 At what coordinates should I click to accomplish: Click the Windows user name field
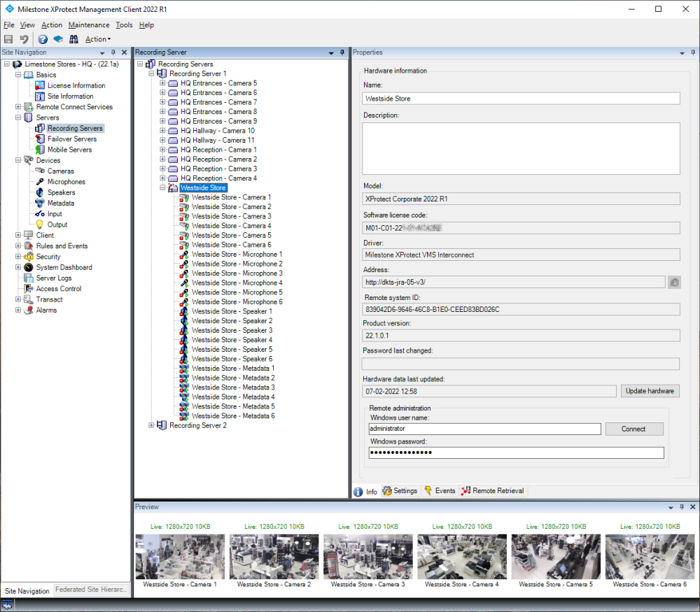pyautogui.click(x=484, y=429)
